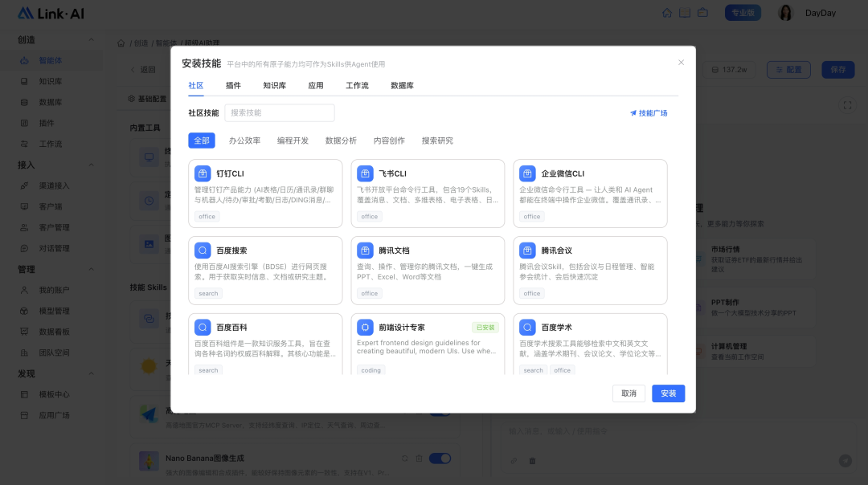868x485 pixels.
Task: Switch to the 社区 tab
Action: [196, 86]
